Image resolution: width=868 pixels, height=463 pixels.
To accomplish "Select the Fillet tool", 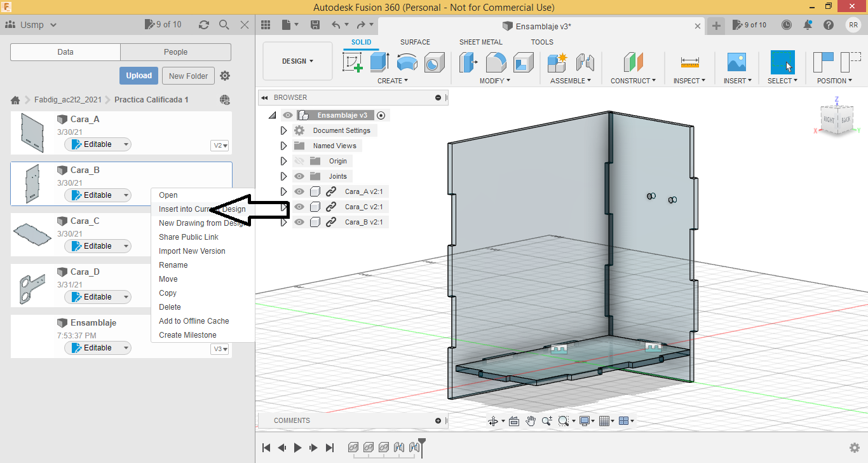I will click(x=496, y=63).
